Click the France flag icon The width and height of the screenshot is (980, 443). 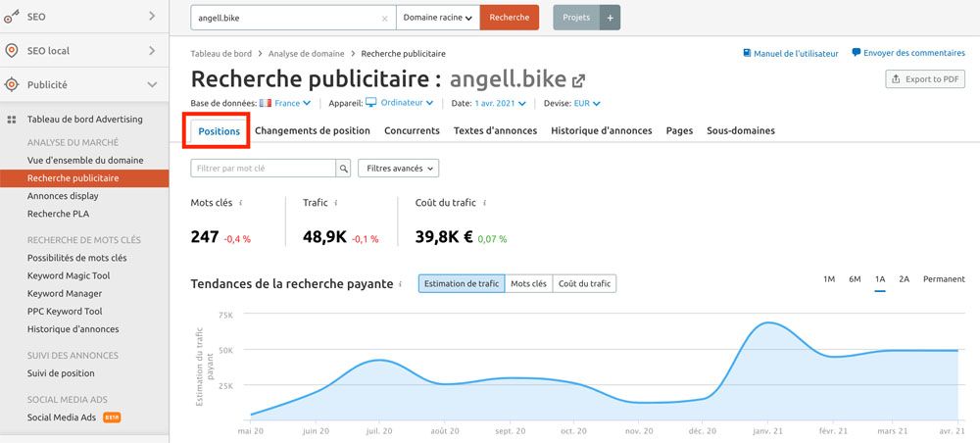265,103
